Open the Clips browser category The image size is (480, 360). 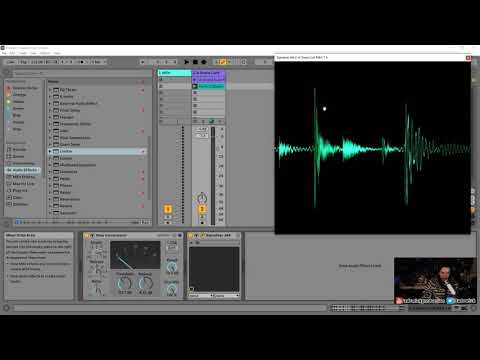pos(17,197)
